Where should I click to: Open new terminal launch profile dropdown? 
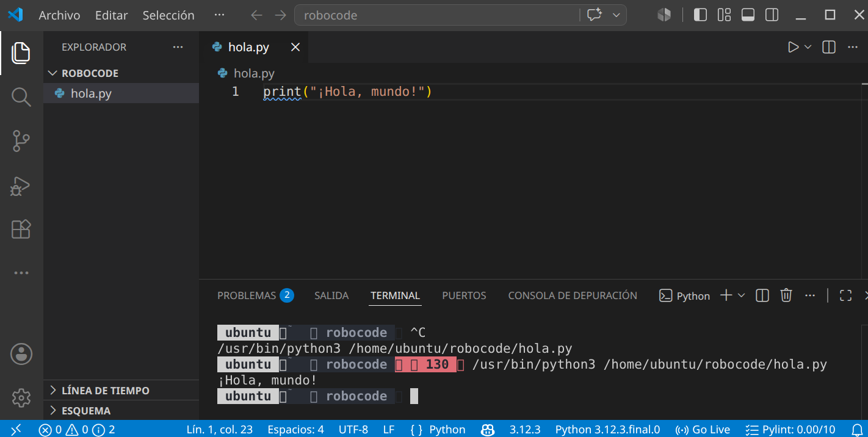tap(742, 295)
